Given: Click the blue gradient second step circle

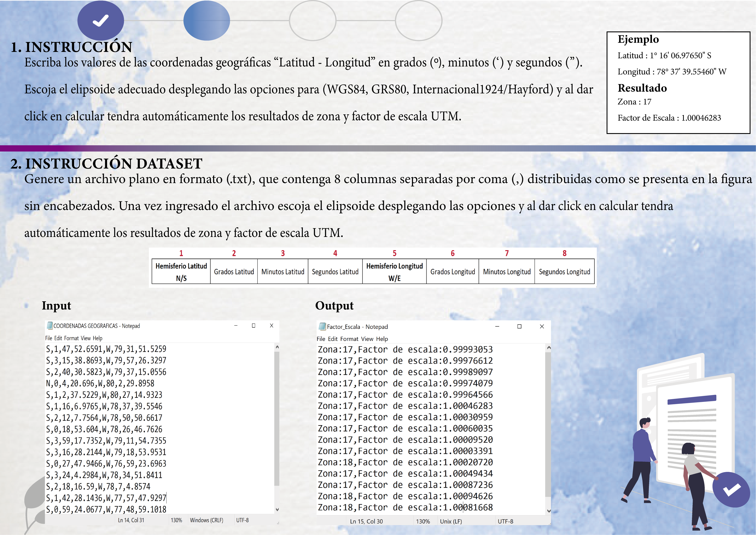Looking at the screenshot, I should (x=206, y=20).
